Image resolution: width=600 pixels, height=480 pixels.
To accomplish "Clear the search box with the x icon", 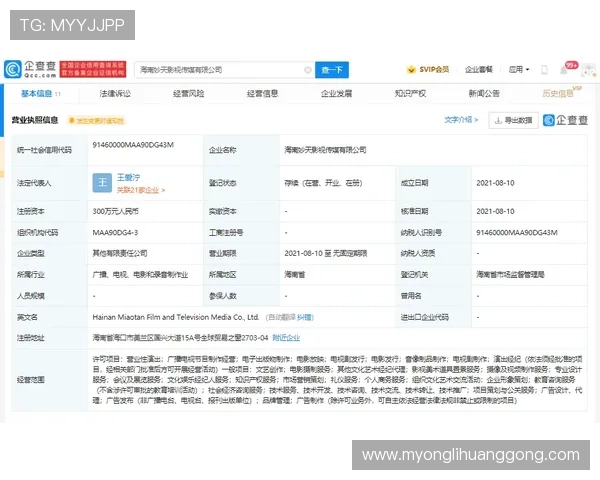I will click(308, 70).
